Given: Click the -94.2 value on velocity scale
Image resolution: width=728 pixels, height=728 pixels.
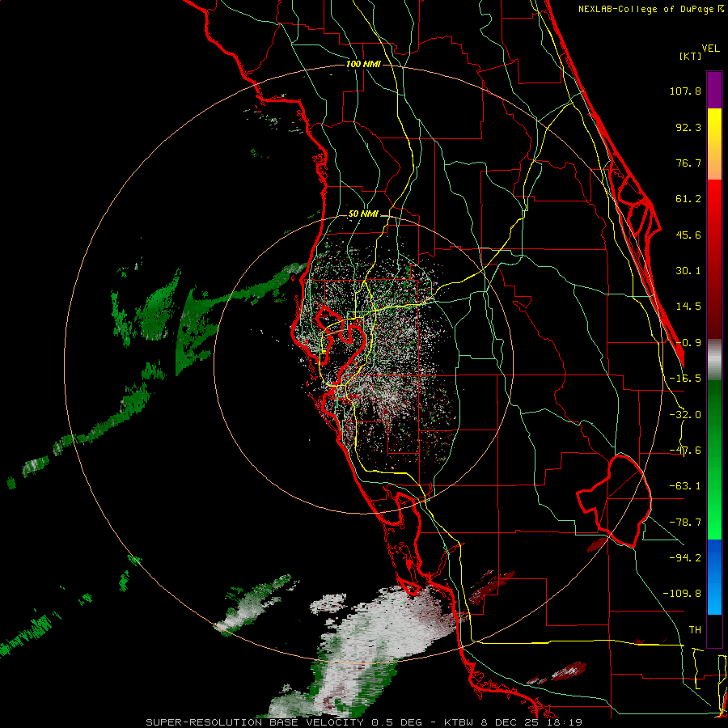Looking at the screenshot, I should [x=685, y=558].
